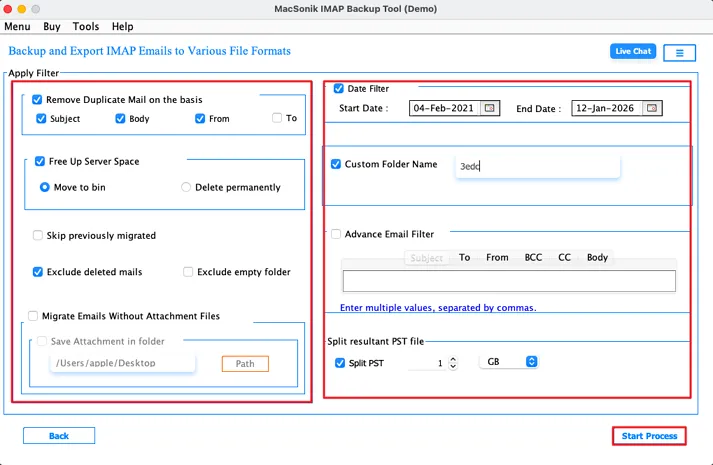Image resolution: width=713 pixels, height=465 pixels.
Task: Check Exclude empty folder option
Action: point(188,272)
